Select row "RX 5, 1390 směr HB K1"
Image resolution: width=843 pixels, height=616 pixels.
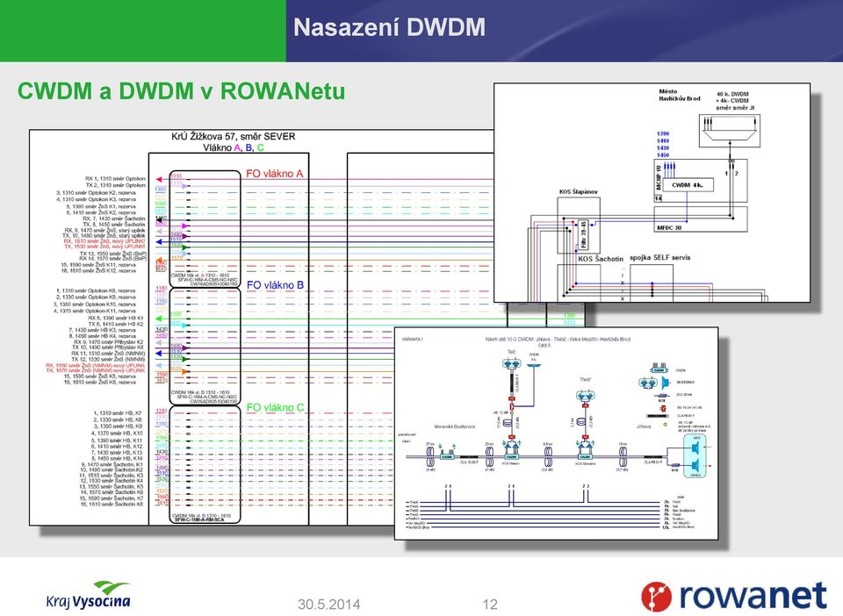point(116,318)
